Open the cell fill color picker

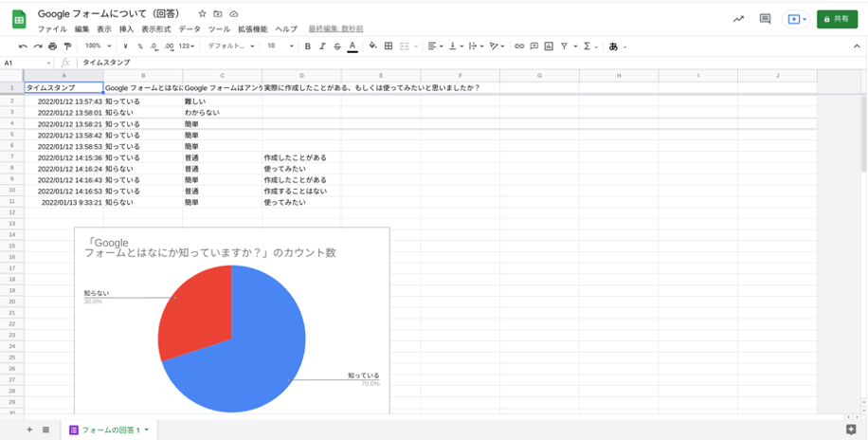pyautogui.click(x=372, y=46)
